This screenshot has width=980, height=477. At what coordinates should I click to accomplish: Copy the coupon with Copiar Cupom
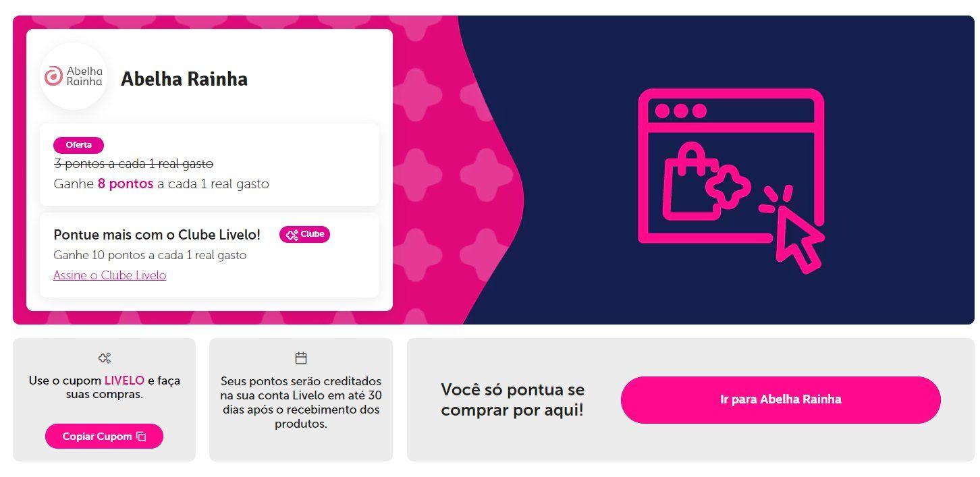[x=104, y=437]
